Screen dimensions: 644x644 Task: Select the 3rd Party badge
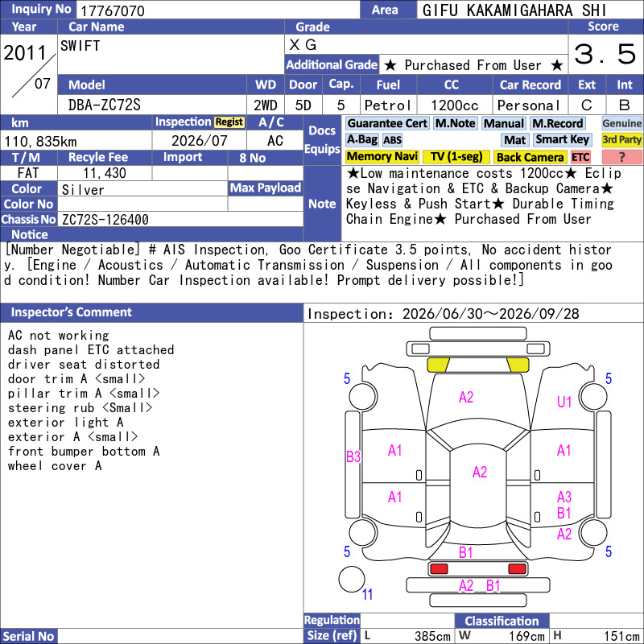coord(621,139)
